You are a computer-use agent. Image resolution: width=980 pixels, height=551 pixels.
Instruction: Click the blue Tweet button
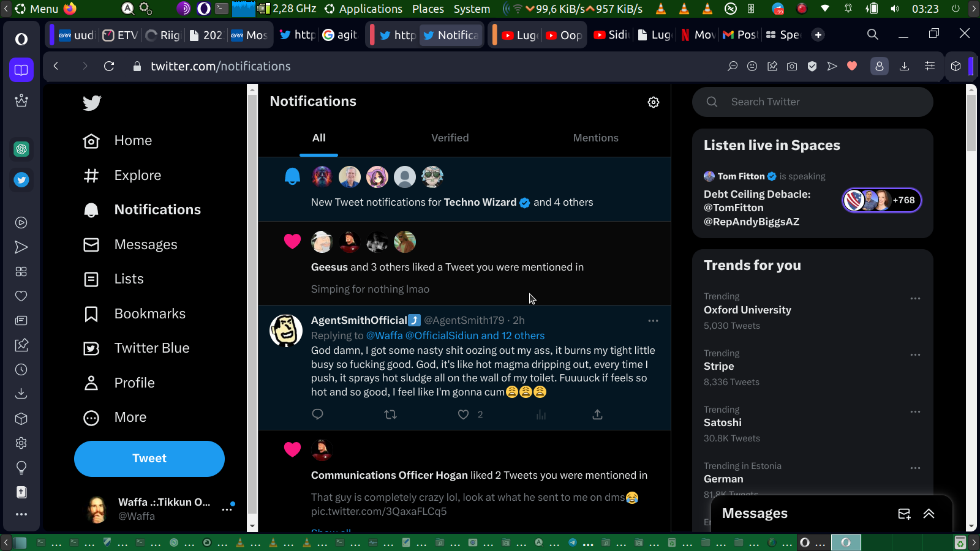(x=149, y=459)
